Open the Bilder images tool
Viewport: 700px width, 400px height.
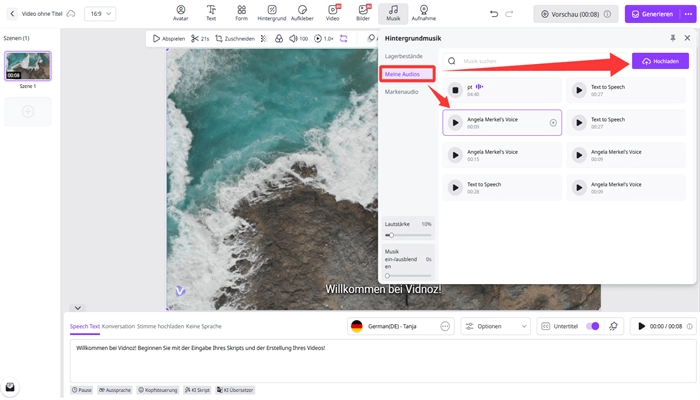click(x=363, y=13)
